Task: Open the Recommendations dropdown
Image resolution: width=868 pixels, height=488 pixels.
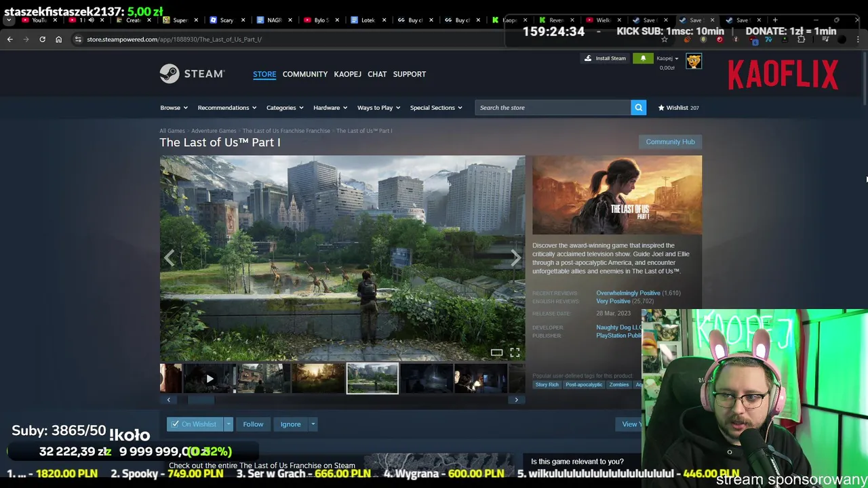Action: point(227,108)
